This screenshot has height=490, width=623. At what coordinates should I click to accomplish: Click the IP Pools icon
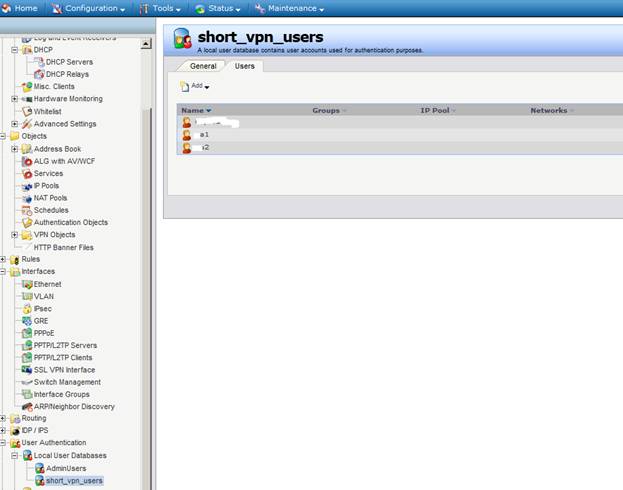point(27,186)
